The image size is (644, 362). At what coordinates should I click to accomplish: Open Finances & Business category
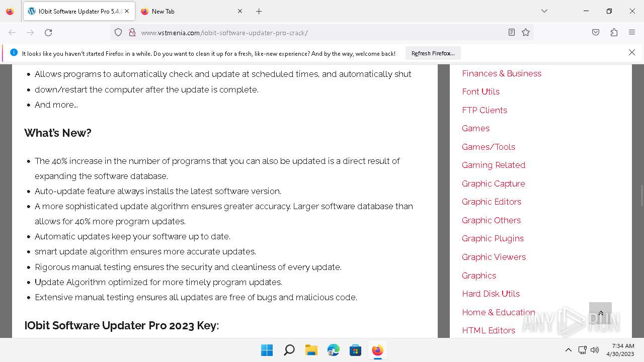coord(502,73)
